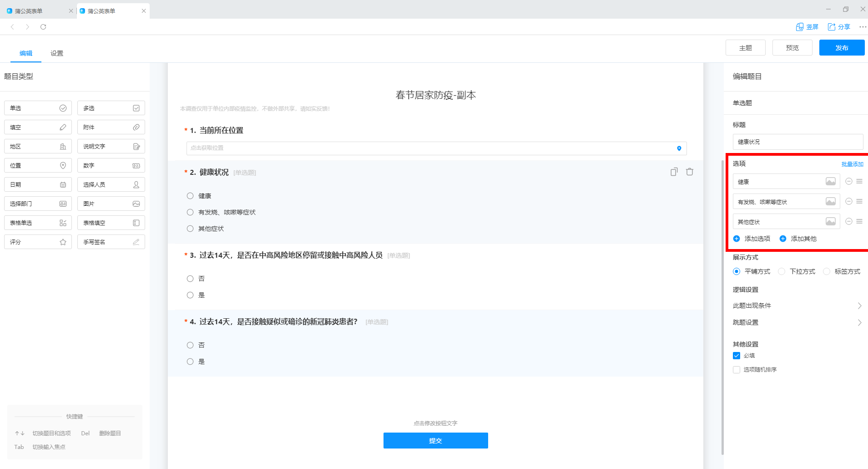
Task: Uncheck the 必填 checkbox
Action: (737, 356)
